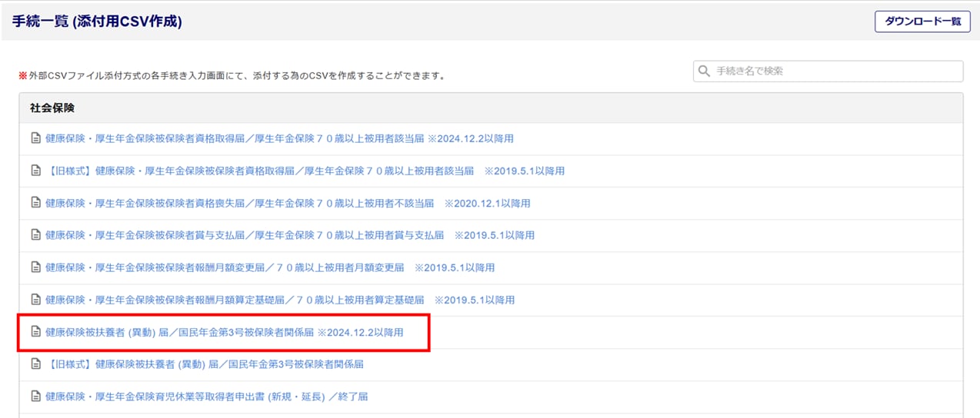Open 育児休業等取得者申出書 (新規・延長) link
This screenshot has height=418, width=980.
pos(207,396)
